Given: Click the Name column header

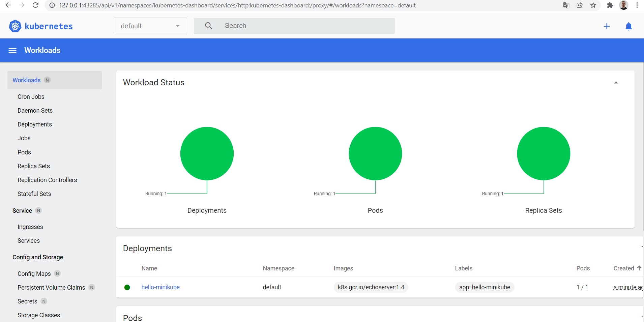Looking at the screenshot, I should (x=149, y=268).
